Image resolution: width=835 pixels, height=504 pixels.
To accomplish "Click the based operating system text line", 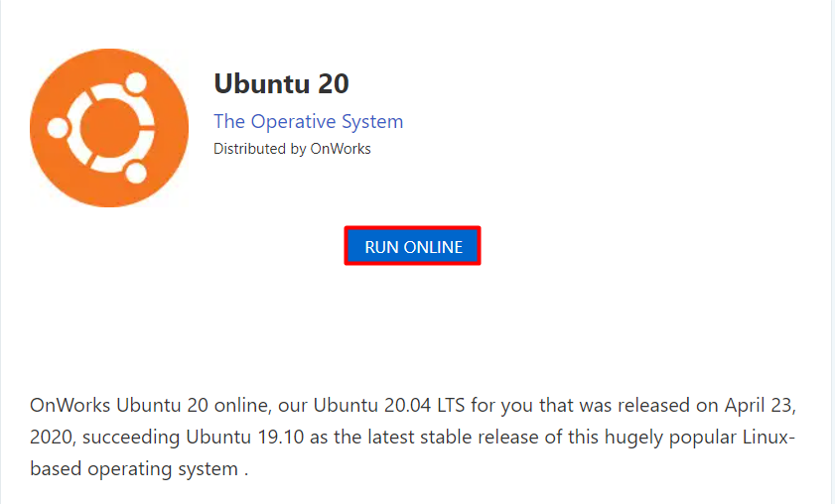I will pos(139,469).
